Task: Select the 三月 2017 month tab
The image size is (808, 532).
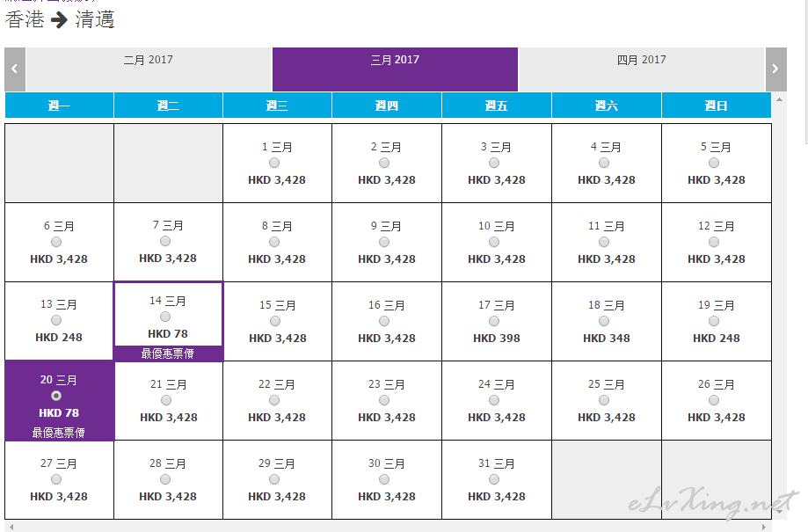Action: pos(395,61)
